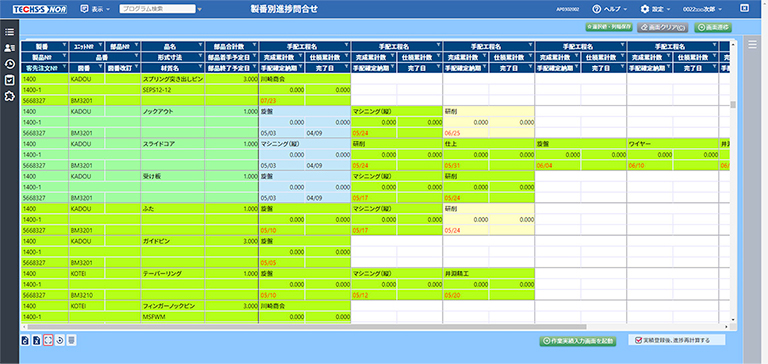
Task: Click the checklist task sidebar icon
Action: pos(9,80)
